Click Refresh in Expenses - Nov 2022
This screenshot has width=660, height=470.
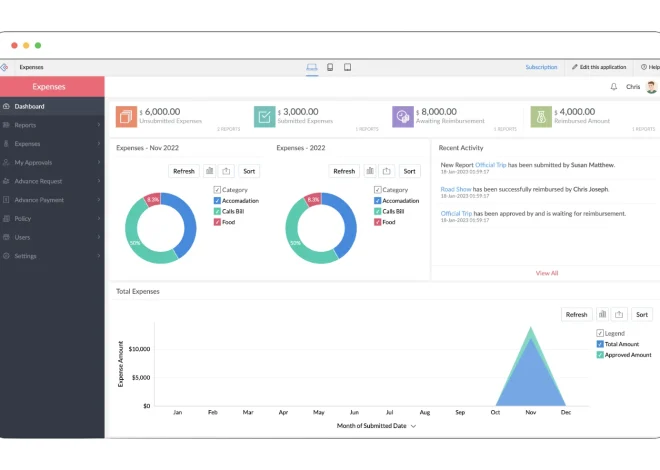pyautogui.click(x=184, y=171)
